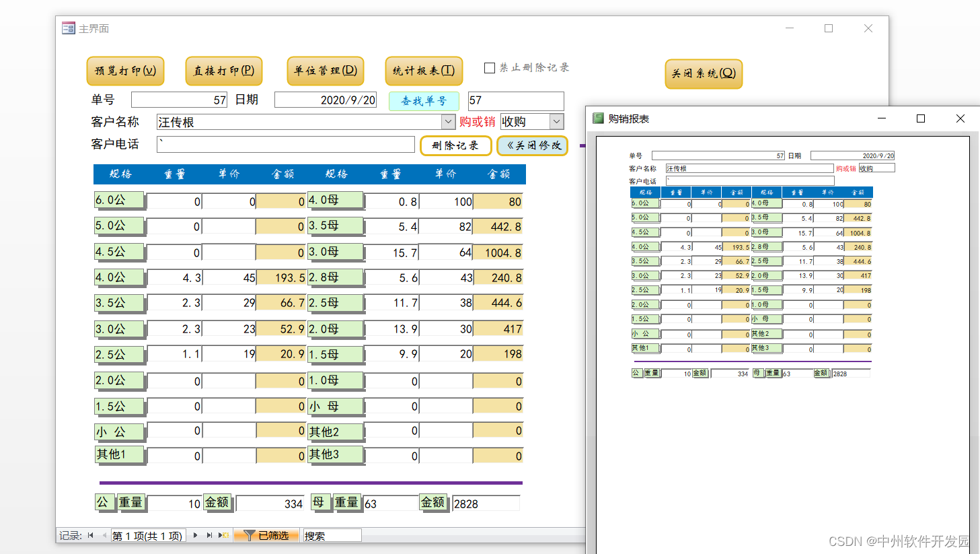Click the 3.5公 amount cell 66.7
980x554 pixels.
pyautogui.click(x=281, y=303)
